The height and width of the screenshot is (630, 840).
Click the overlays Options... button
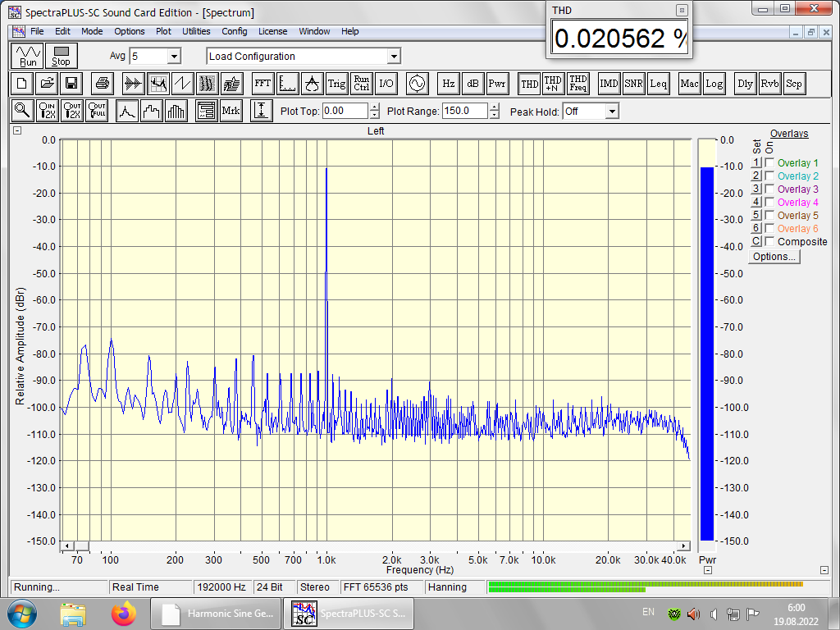[774, 257]
